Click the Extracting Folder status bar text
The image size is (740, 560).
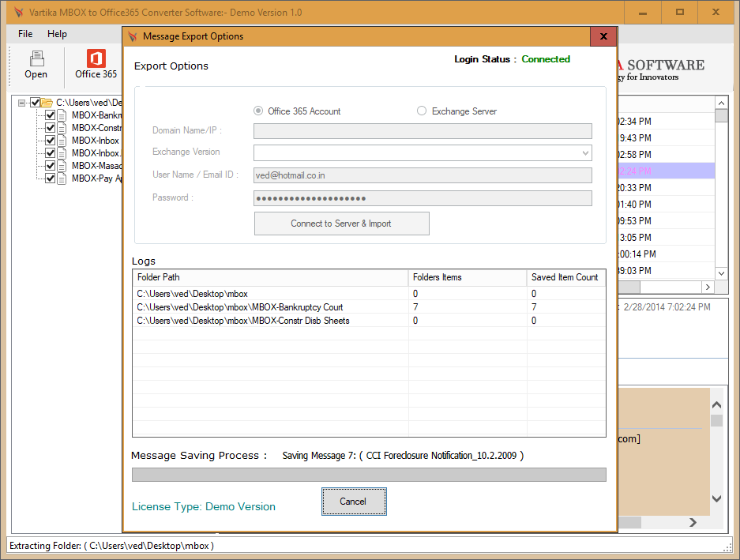111,546
